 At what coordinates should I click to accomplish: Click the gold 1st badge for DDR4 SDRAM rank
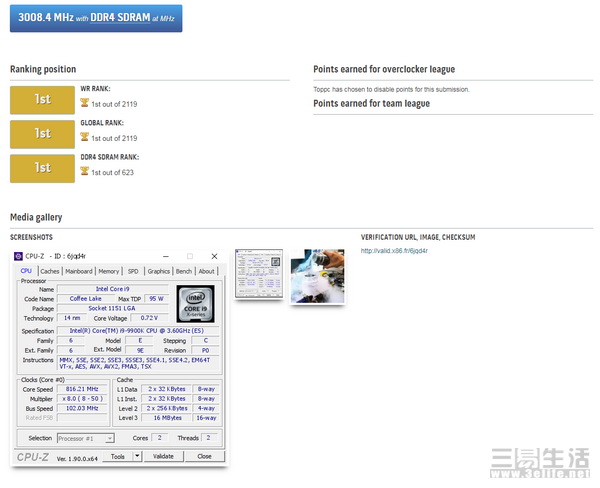coord(42,168)
